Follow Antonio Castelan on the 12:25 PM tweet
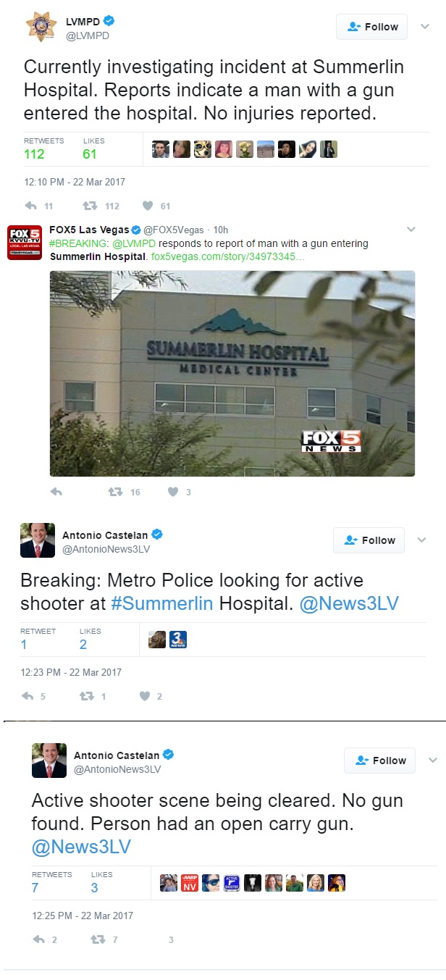446x980 pixels. point(379,761)
